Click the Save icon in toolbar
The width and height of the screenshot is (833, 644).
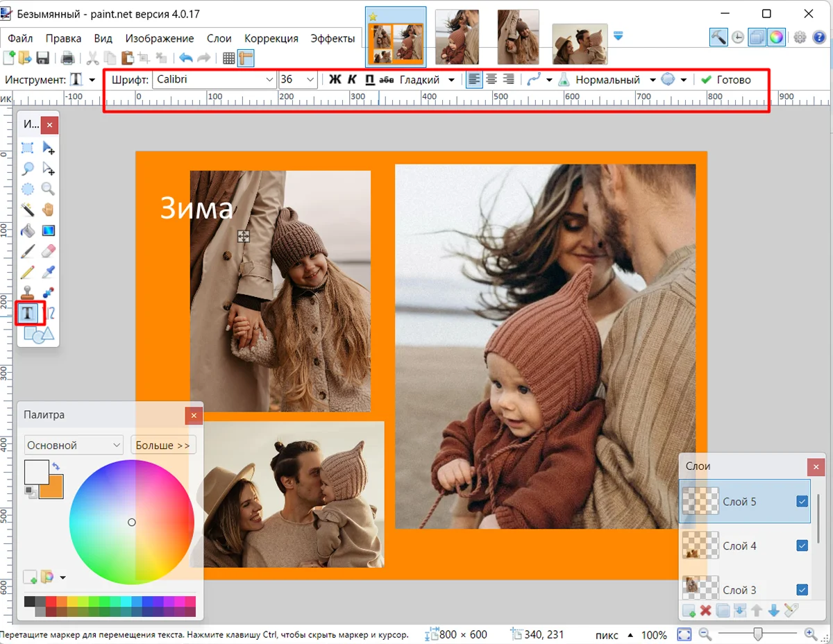tap(43, 58)
